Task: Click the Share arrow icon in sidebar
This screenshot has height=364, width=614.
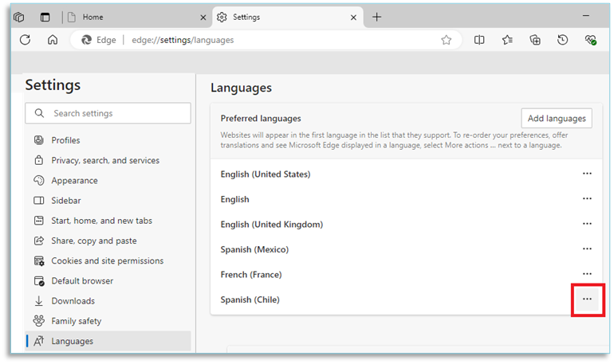Action: point(39,241)
